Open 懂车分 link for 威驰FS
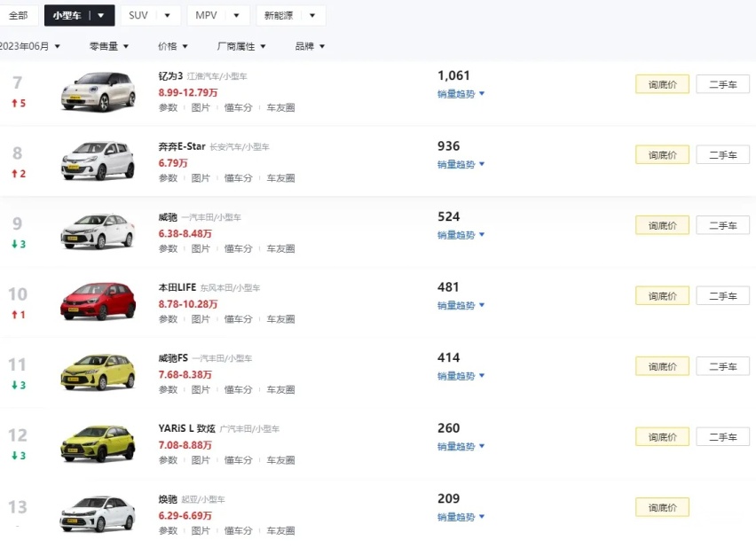The height and width of the screenshot is (548, 756). click(x=238, y=389)
